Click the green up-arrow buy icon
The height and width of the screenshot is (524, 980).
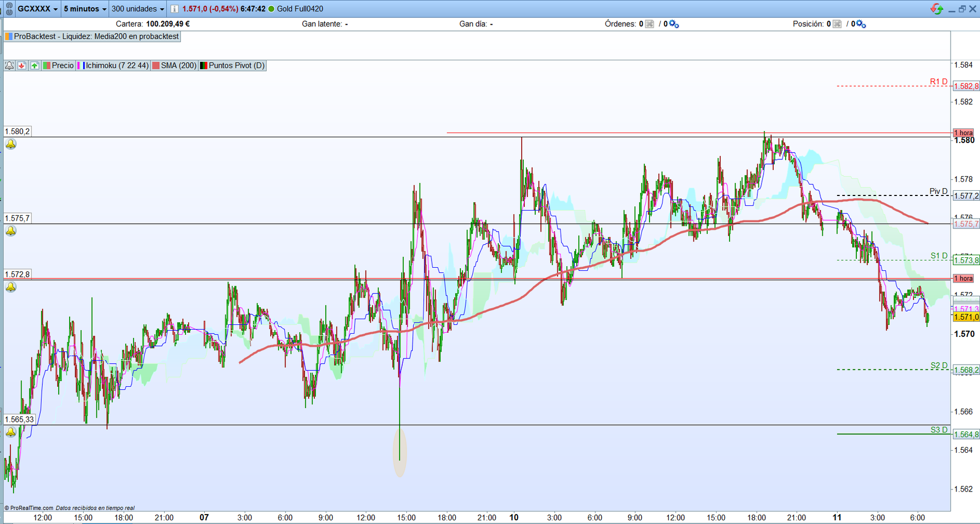click(x=35, y=65)
